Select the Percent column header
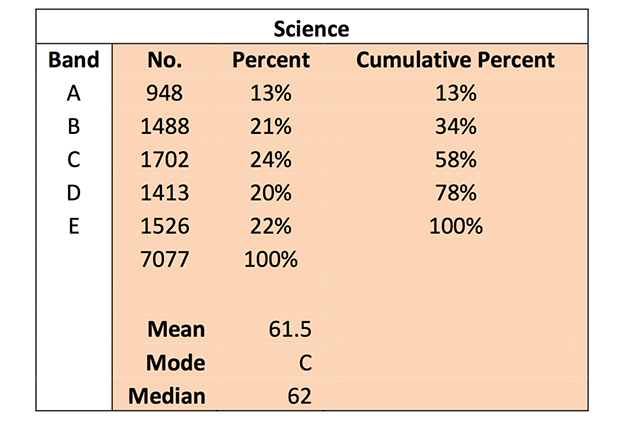Screen dimensions: 635x423 [270, 60]
